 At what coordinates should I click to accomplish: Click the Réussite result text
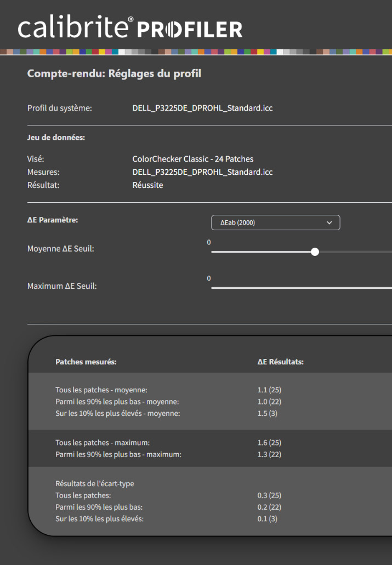tap(147, 185)
